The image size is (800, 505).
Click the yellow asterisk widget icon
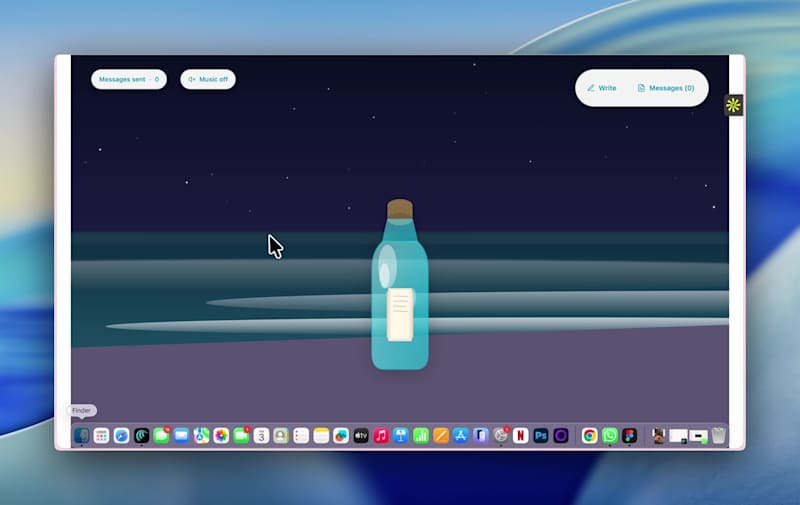tap(733, 105)
